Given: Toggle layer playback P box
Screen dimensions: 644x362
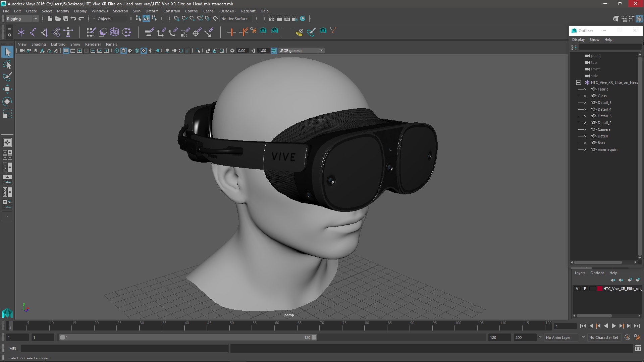Looking at the screenshot, I should [x=585, y=289].
